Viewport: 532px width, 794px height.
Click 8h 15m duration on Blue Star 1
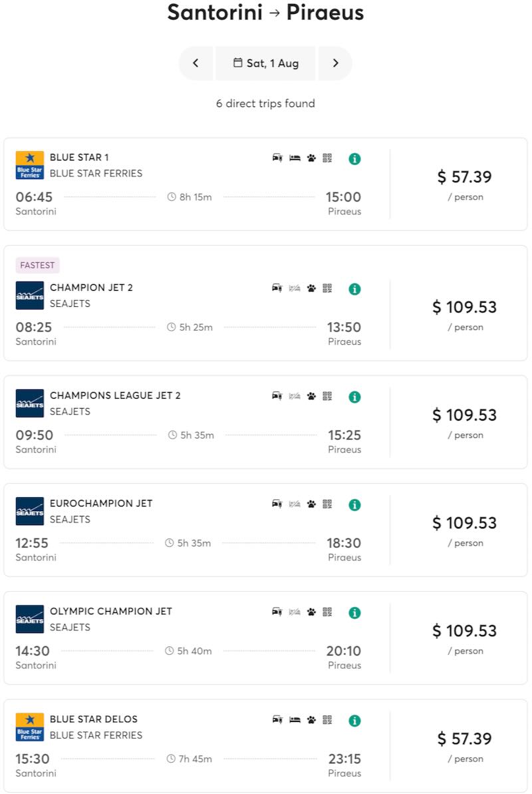click(x=190, y=197)
